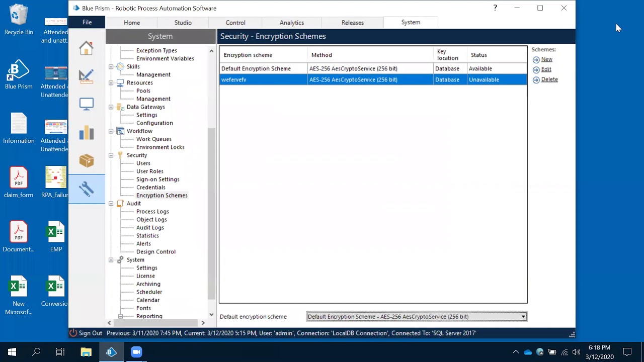Switch to the Studio tab
The width and height of the screenshot is (644, 362).
[x=183, y=23]
